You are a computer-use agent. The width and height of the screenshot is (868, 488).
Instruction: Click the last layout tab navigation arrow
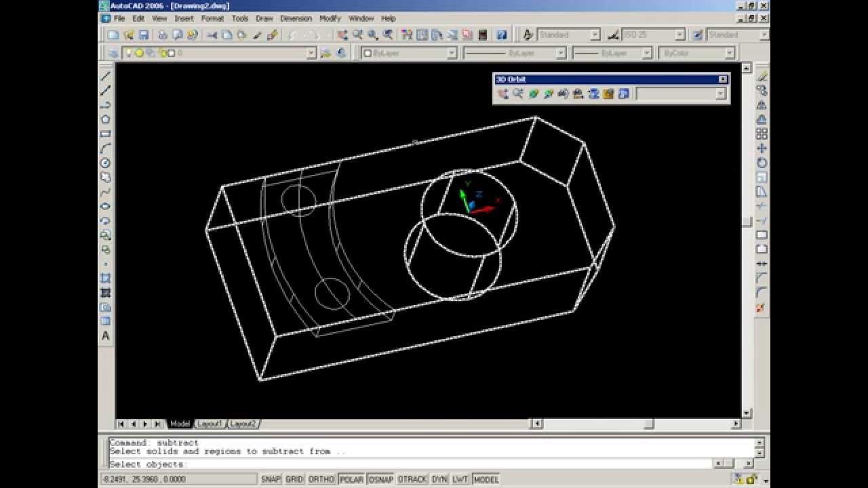(x=157, y=424)
